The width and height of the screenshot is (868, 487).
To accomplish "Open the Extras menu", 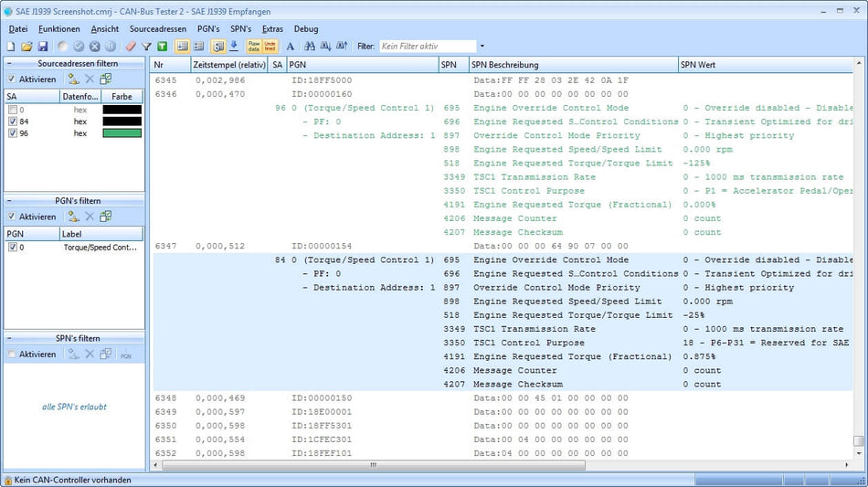I will (x=272, y=28).
